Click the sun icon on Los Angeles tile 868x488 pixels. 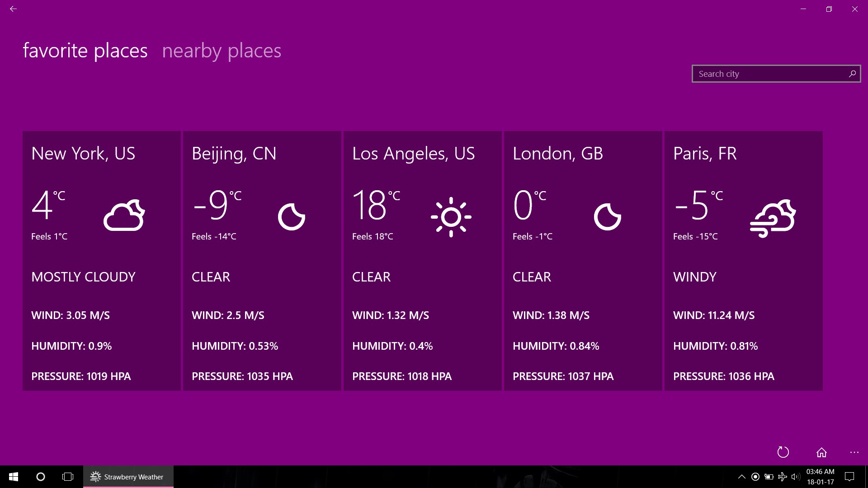click(x=451, y=217)
